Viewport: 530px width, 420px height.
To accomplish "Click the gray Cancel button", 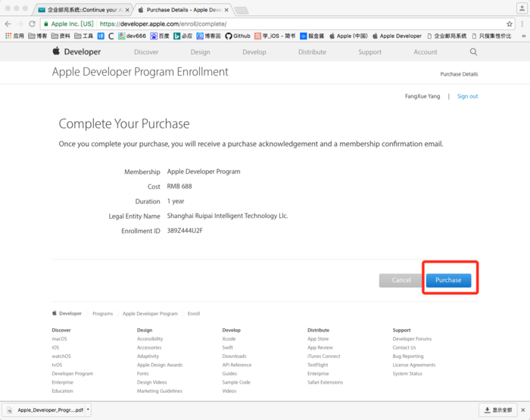I will pos(401,280).
